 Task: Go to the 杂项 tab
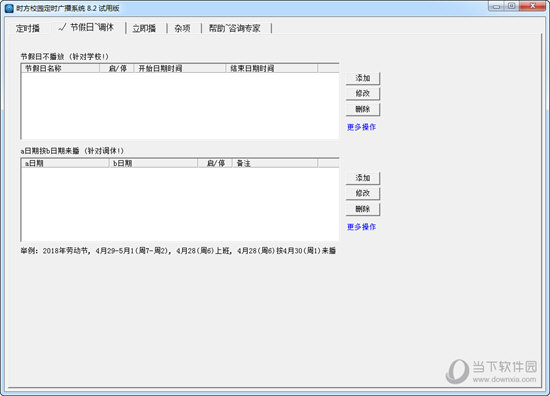(182, 28)
